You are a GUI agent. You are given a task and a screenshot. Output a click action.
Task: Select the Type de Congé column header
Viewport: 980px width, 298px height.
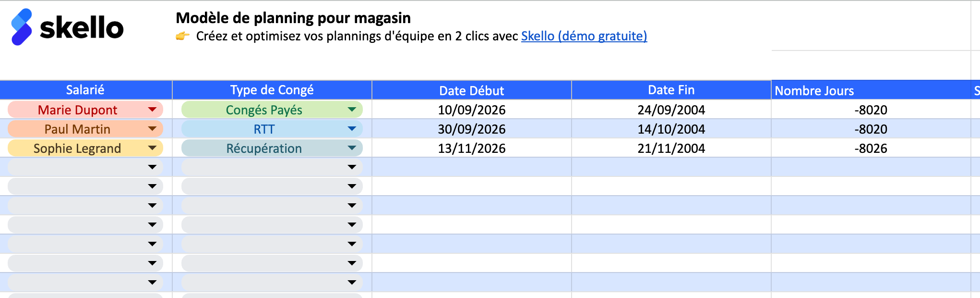click(272, 89)
